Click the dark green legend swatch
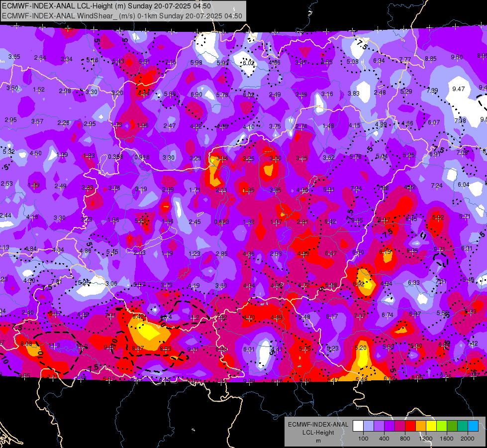Viewport: 487px width, 448px height. 452,426
